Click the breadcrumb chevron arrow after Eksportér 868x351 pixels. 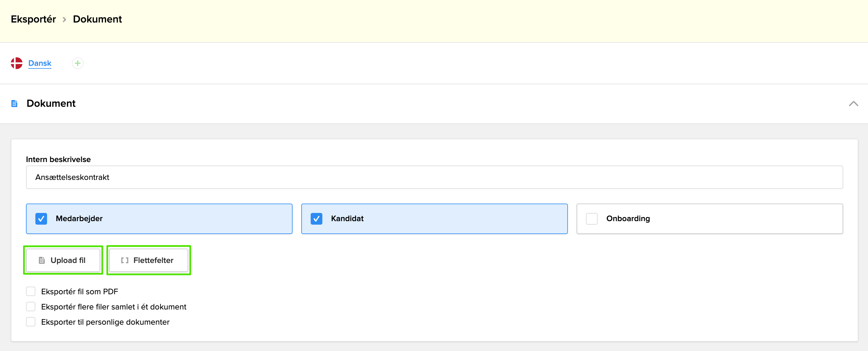point(64,20)
